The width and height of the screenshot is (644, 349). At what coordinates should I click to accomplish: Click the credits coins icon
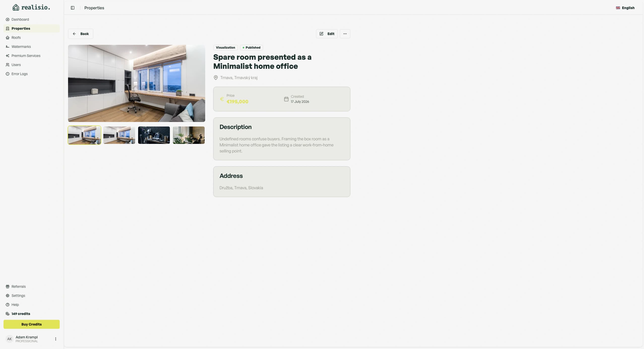click(8, 314)
